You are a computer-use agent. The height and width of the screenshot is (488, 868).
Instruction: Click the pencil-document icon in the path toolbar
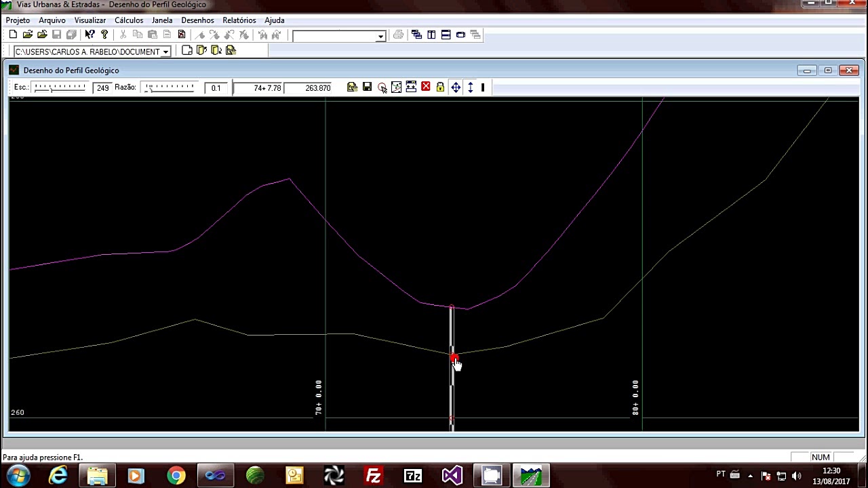pyautogui.click(x=231, y=50)
